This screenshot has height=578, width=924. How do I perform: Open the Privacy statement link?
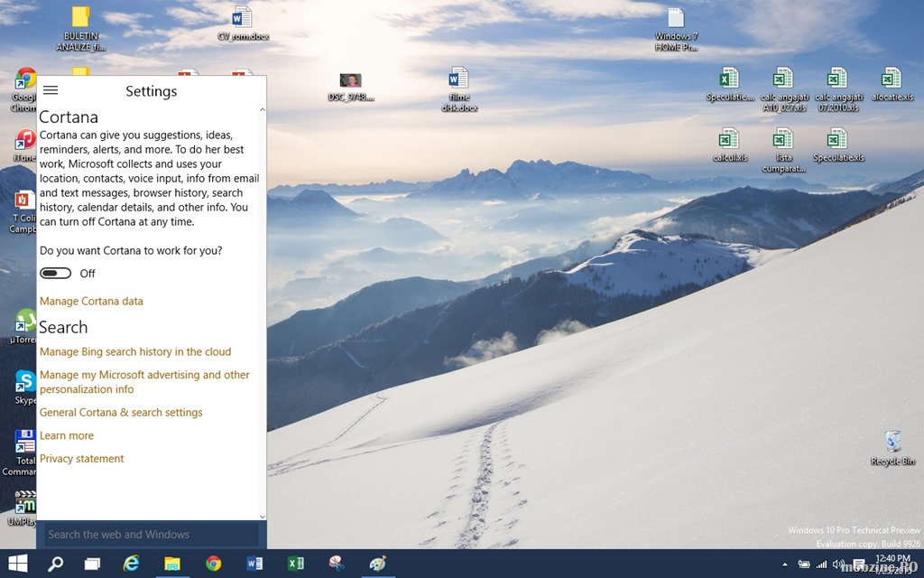tap(82, 458)
